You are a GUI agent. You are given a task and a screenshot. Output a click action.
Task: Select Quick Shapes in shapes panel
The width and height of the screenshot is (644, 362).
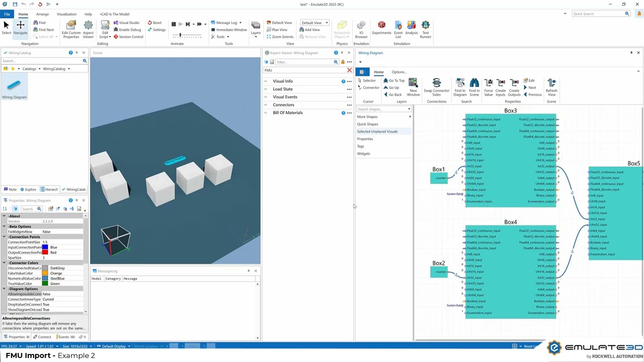(x=368, y=124)
